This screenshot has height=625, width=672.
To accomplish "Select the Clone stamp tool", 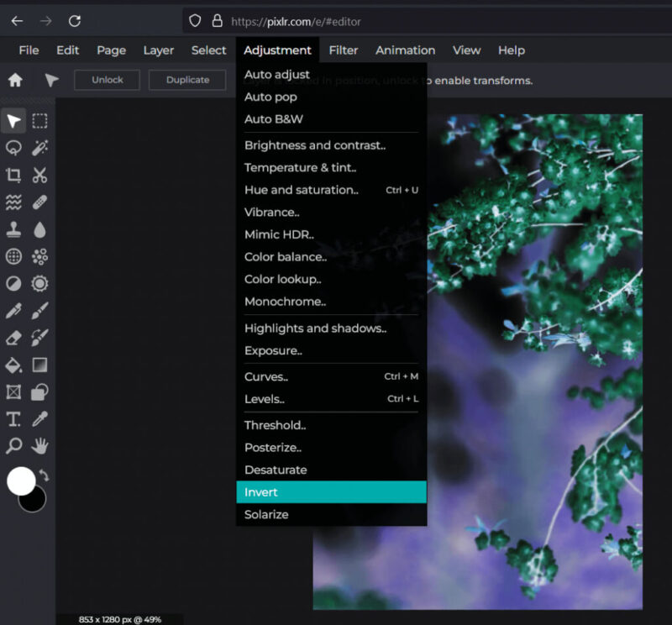I will (x=13, y=228).
